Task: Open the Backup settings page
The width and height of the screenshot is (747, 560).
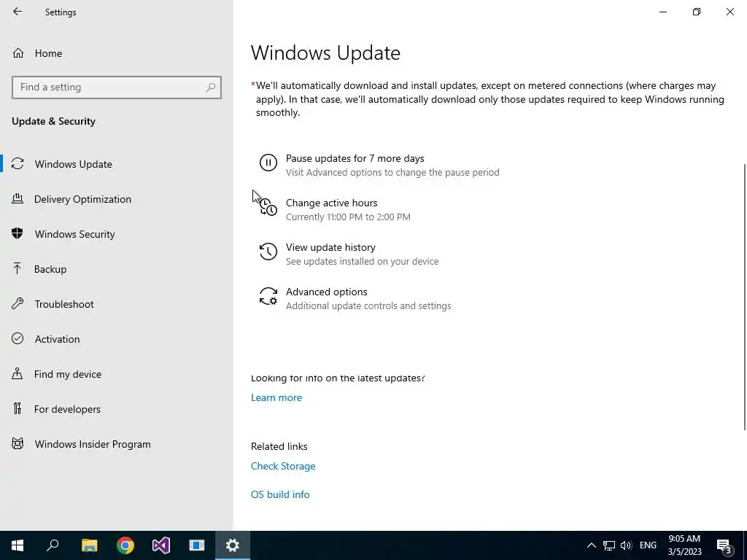Action: coord(50,269)
